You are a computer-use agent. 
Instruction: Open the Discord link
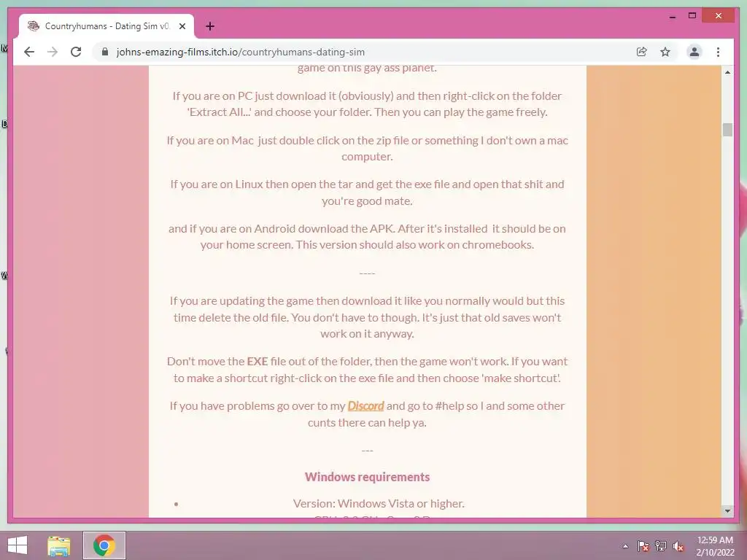pos(365,405)
